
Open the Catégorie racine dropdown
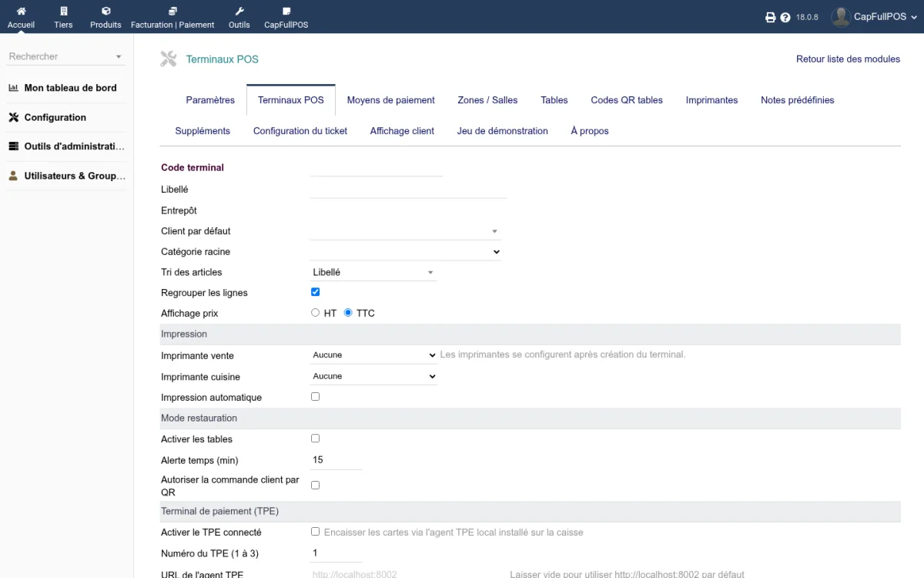(x=406, y=251)
